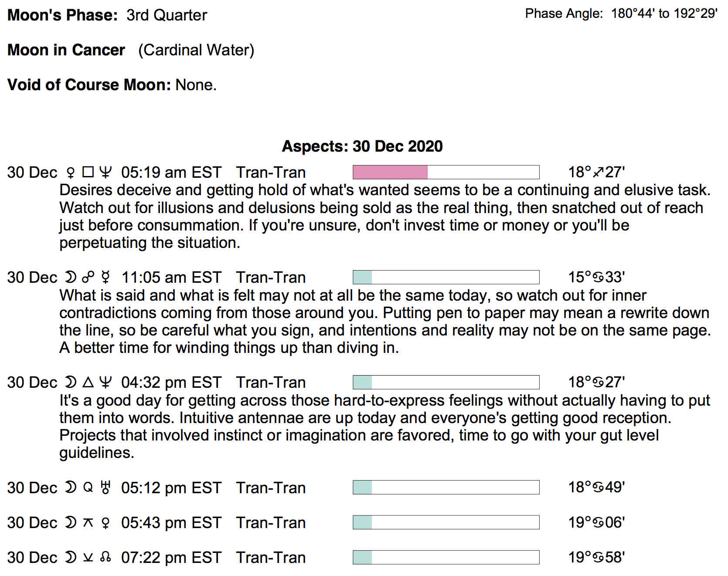Click the teal strength bar for 11:05 am

point(446,277)
